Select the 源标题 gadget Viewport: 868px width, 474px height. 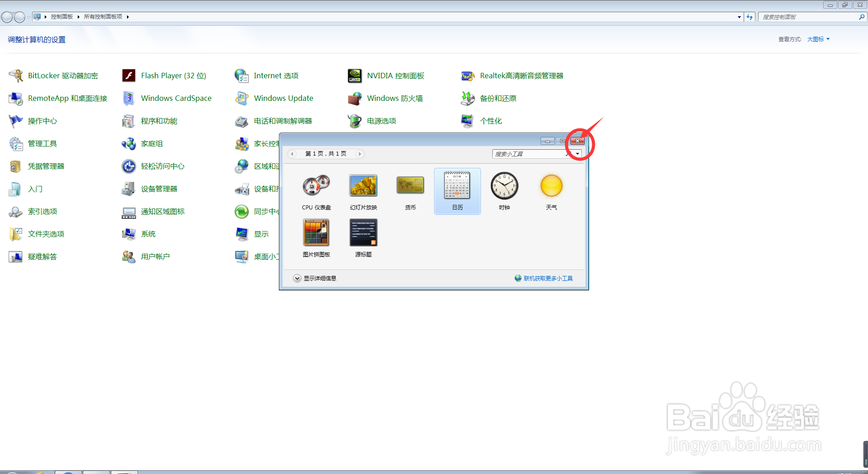click(x=363, y=238)
